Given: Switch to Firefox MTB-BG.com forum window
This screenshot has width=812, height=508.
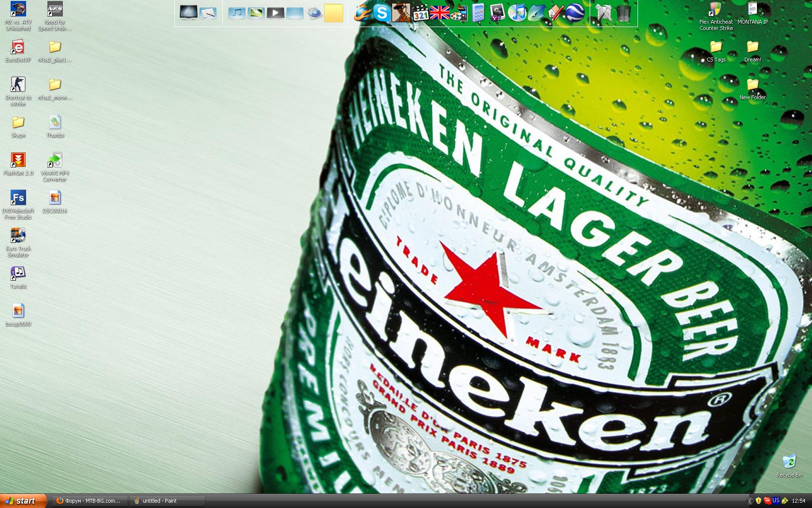Looking at the screenshot, I should point(89,501).
